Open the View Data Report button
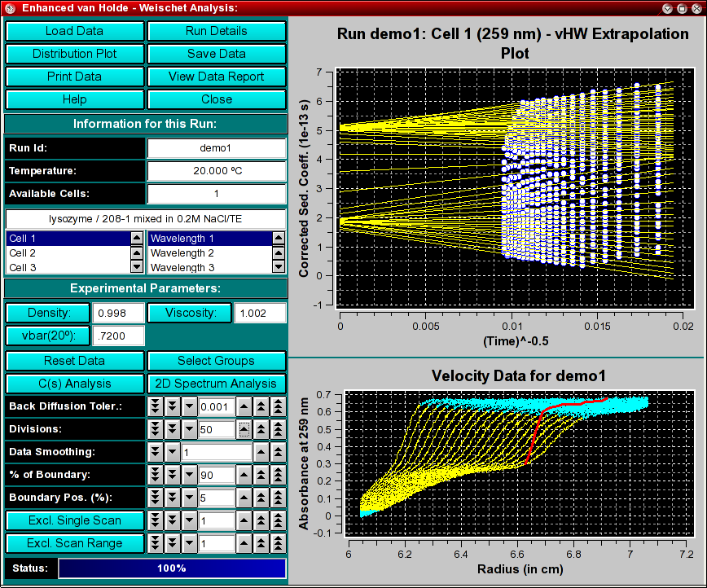Image resolution: width=707 pixels, height=588 pixels. pos(217,77)
